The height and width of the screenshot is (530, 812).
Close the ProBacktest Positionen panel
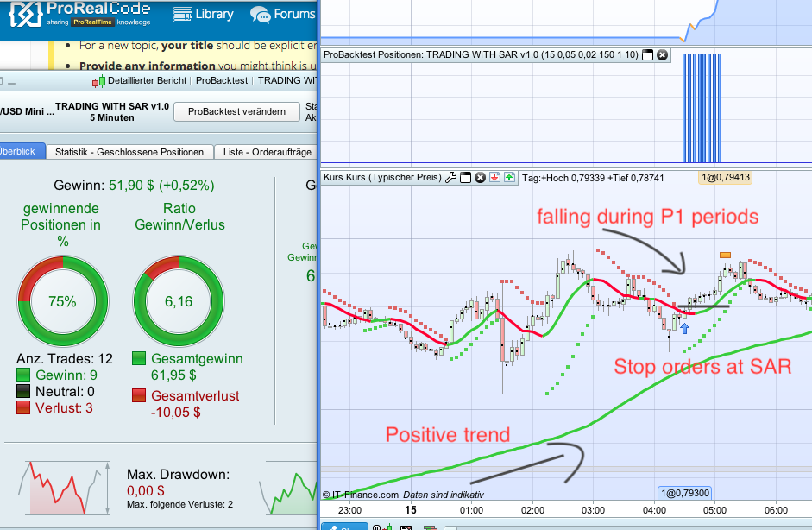663,55
